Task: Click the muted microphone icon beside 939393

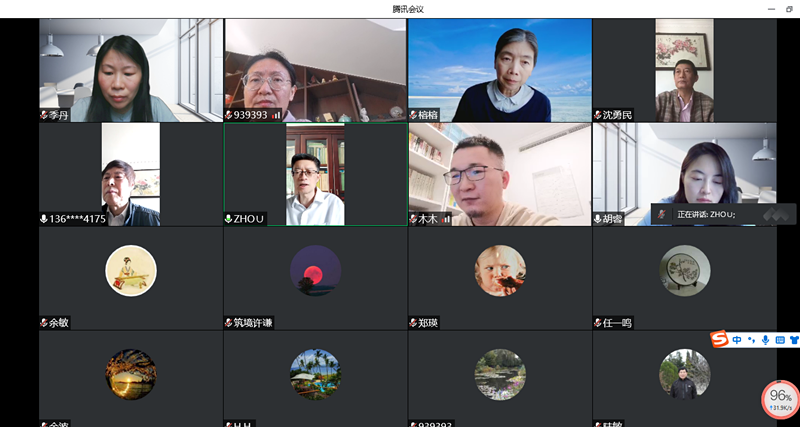Action: [229, 115]
